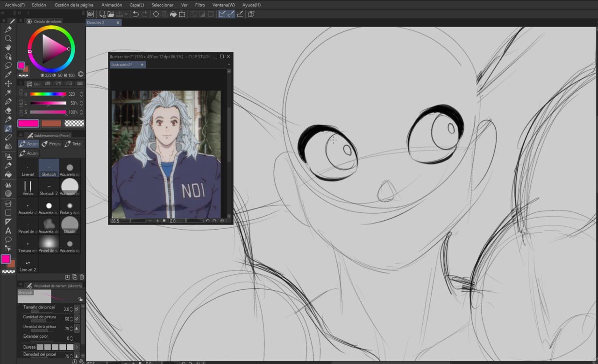
Task: Open the Filtro menu
Action: tap(200, 5)
